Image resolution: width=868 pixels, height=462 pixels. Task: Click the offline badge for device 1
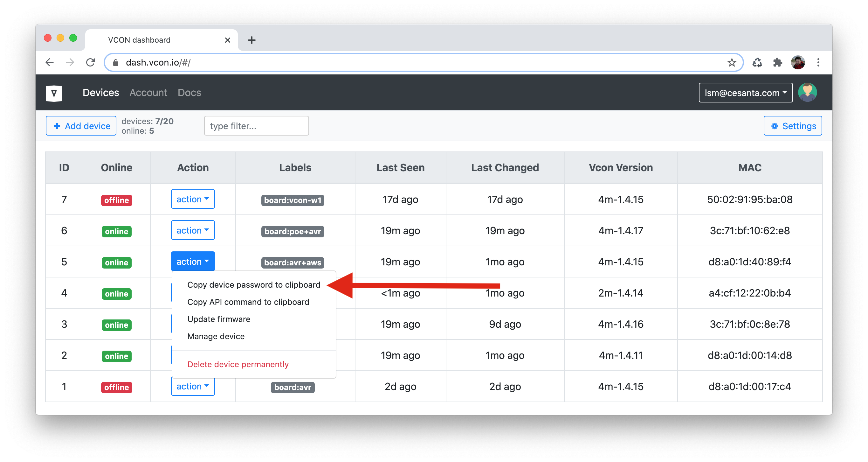point(116,387)
